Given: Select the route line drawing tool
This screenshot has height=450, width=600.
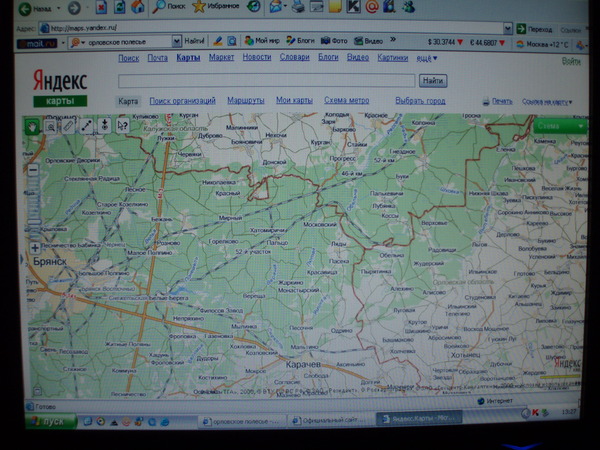Looking at the screenshot, I should pos(86,126).
